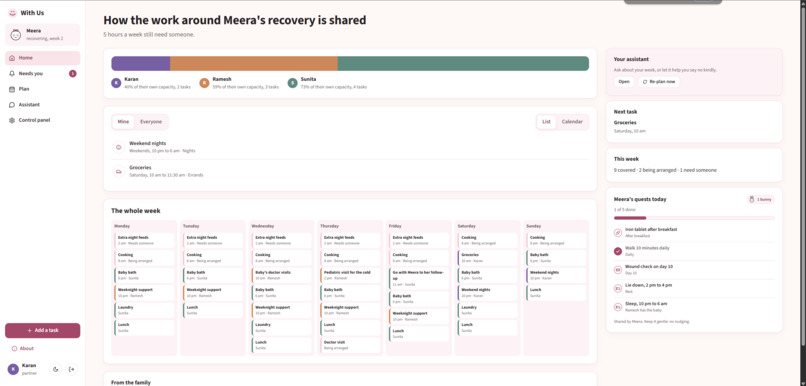Open the Groceries row in Mine list
Image resolution: width=806 pixels, height=386 pixels.
[351, 171]
